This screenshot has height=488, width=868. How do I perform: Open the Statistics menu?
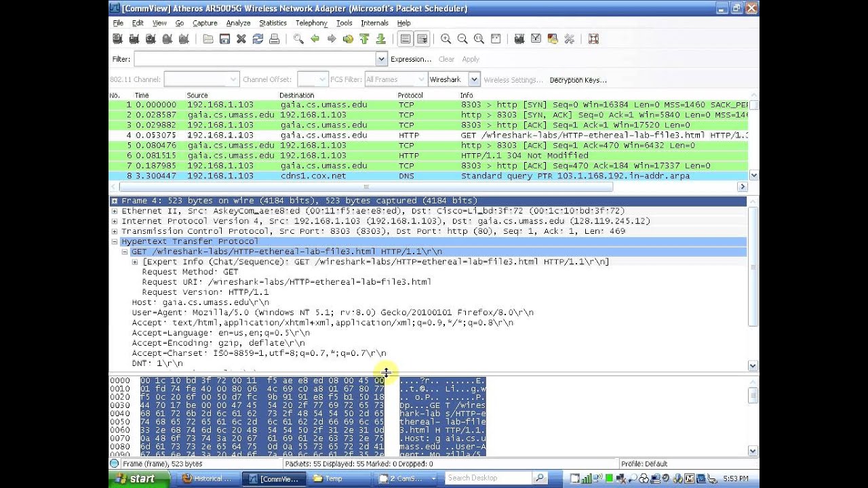click(x=273, y=23)
